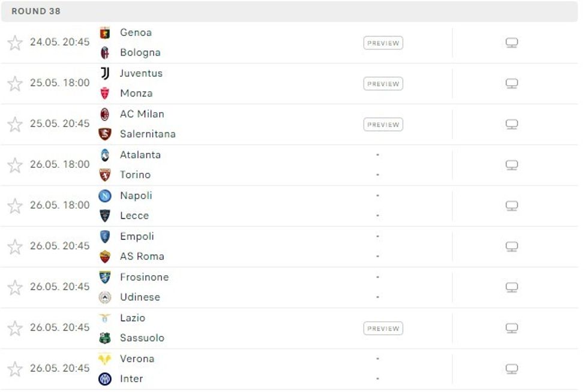Open the AC Milan vs Salernitana preview
588x392 pixels.
pos(383,124)
